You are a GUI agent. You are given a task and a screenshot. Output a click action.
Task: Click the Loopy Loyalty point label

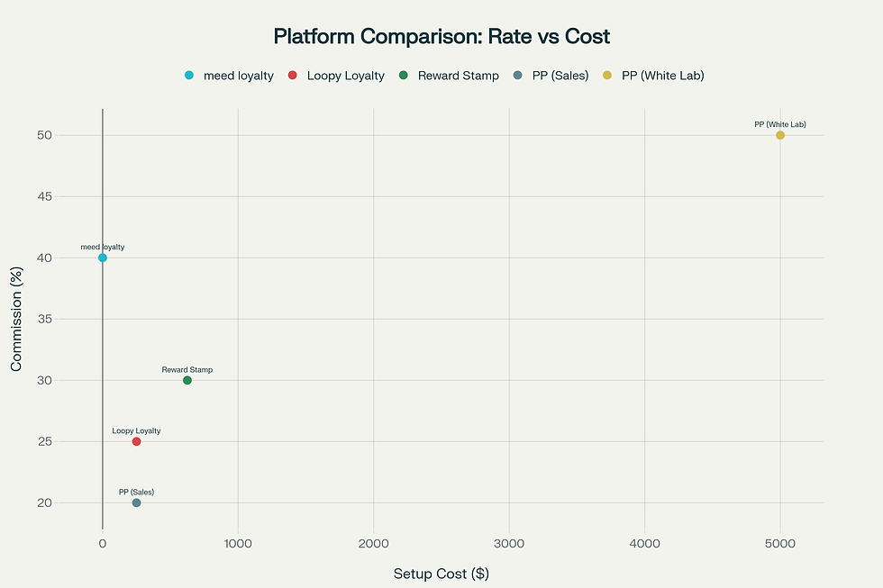tap(136, 431)
